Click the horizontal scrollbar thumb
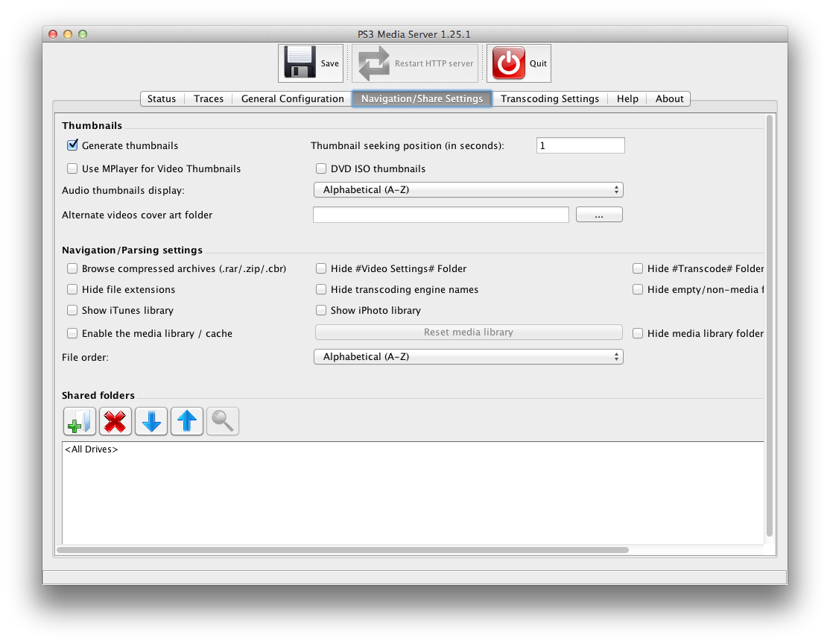This screenshot has width=830, height=644. [x=343, y=550]
